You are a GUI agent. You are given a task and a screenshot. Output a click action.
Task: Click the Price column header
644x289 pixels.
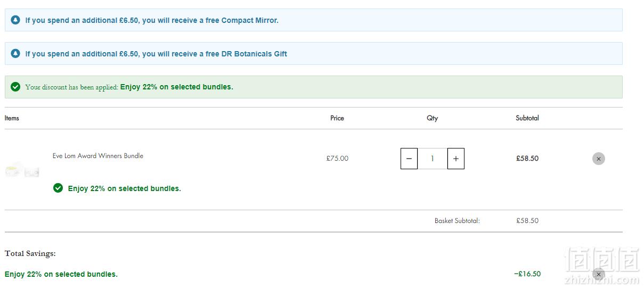click(x=337, y=118)
